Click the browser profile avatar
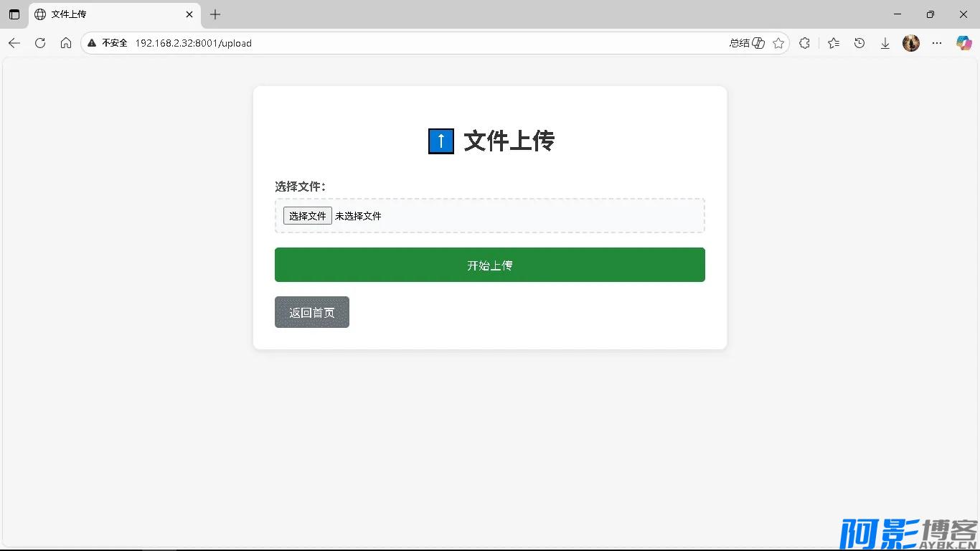The width and height of the screenshot is (980, 551). tap(910, 43)
